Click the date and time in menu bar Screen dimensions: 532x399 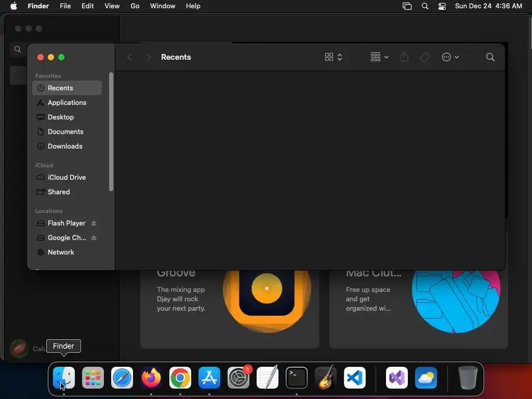tap(488, 6)
